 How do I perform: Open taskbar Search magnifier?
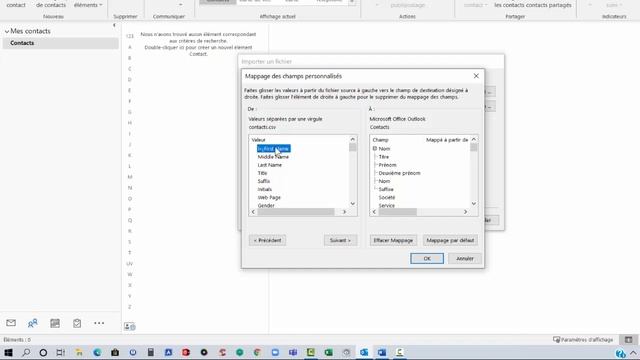[26, 352]
